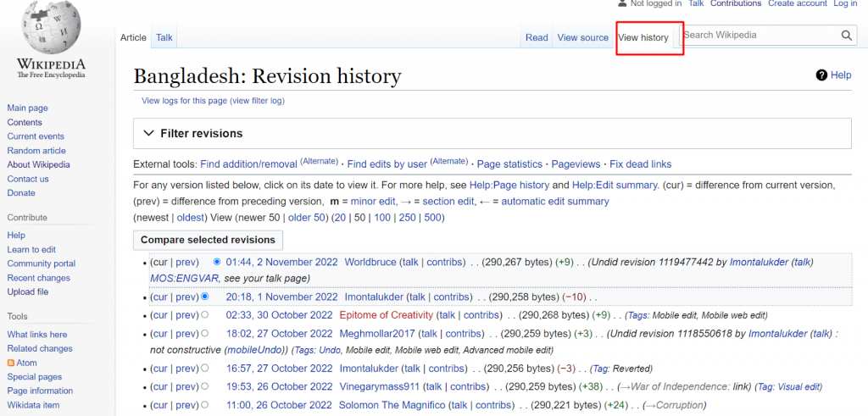Show 250 revisions per page
This screenshot has width=868, height=416.
click(x=407, y=218)
